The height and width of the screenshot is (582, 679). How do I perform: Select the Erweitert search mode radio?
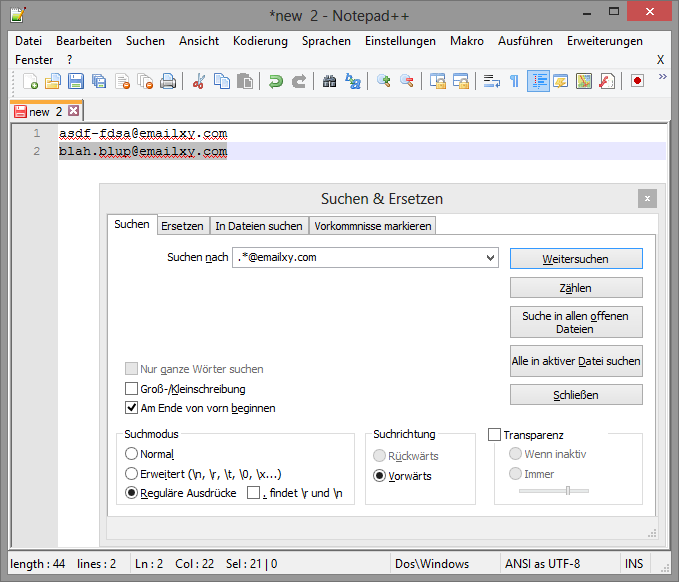[x=131, y=473]
